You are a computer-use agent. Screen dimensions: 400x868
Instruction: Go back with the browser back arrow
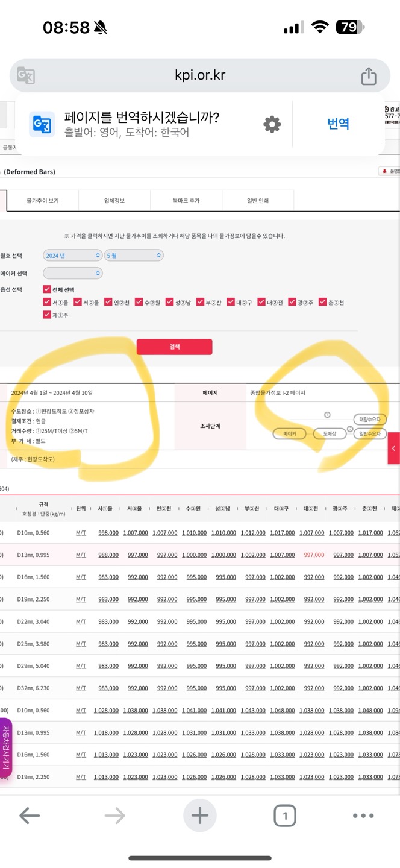click(x=30, y=816)
